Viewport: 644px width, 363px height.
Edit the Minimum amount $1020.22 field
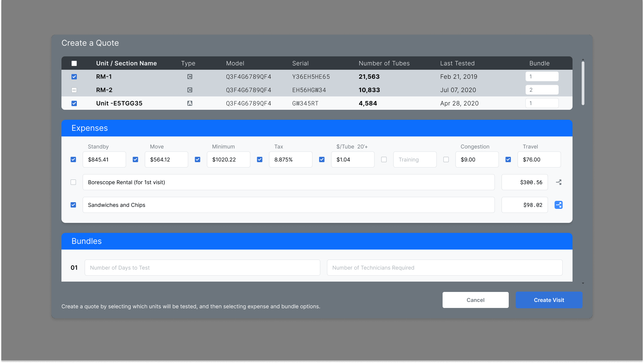tap(228, 159)
